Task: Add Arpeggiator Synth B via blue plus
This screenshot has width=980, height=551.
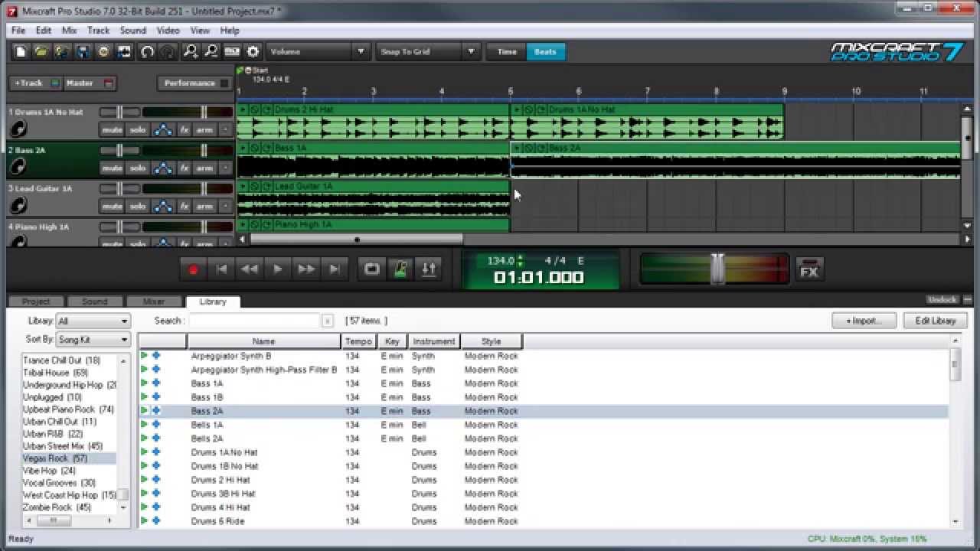Action: (x=156, y=356)
